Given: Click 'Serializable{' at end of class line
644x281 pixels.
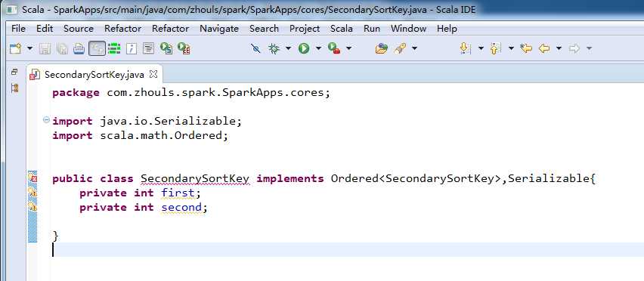Looking at the screenshot, I should pyautogui.click(x=552, y=179).
